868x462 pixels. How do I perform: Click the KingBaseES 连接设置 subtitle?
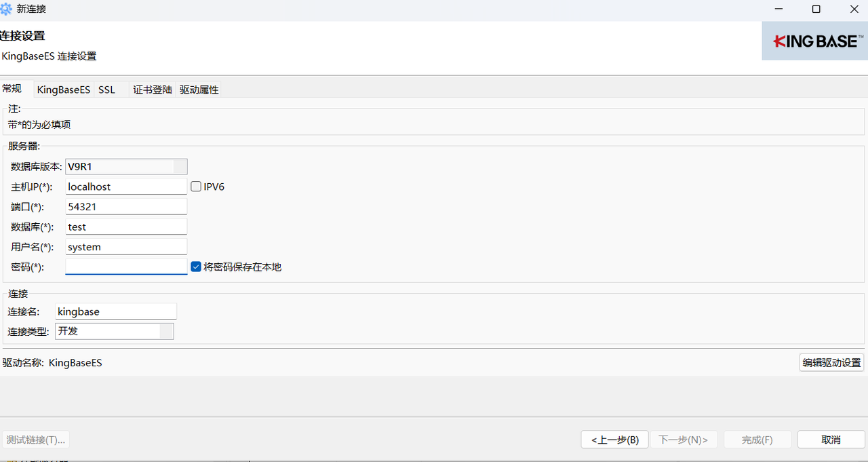pos(49,56)
